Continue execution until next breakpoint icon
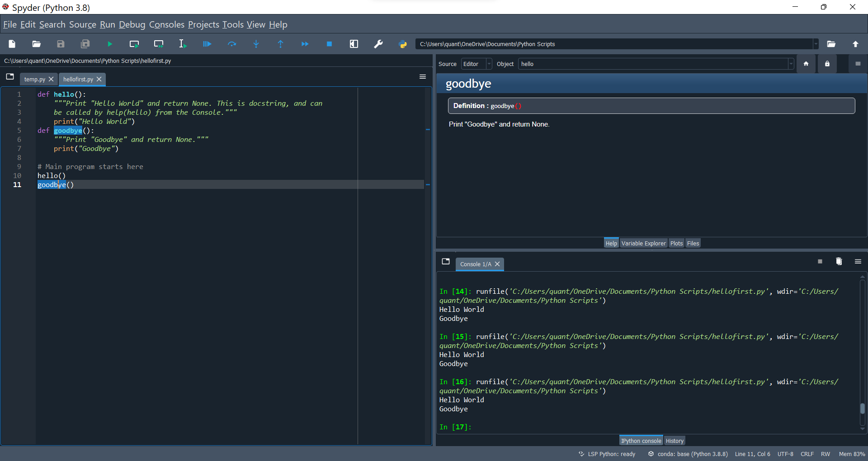Viewport: 868px width, 461px height. pos(305,44)
